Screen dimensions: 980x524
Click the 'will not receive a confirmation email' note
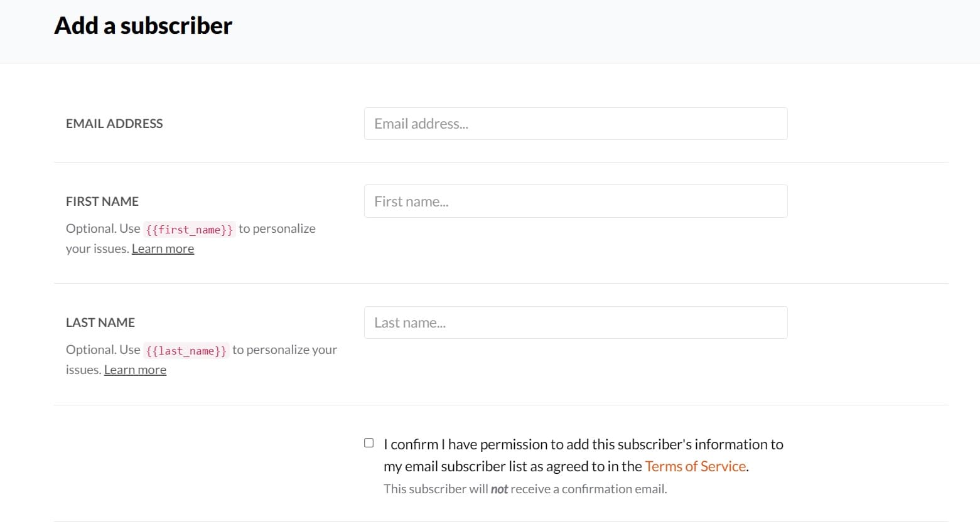(x=525, y=489)
